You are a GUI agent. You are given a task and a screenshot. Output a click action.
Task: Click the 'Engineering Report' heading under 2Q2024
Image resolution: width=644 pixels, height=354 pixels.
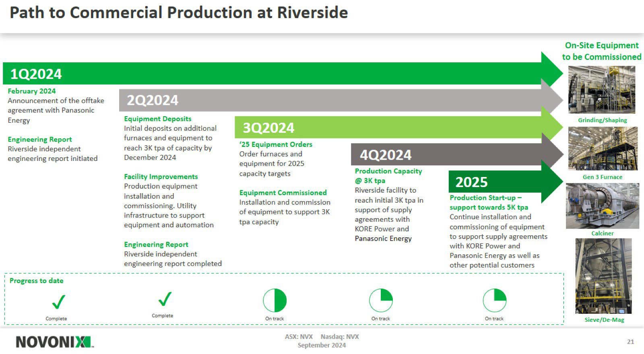(x=156, y=245)
